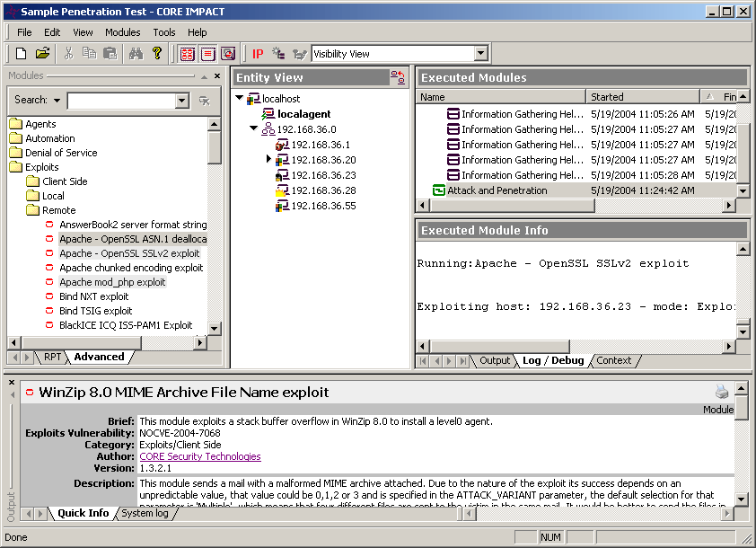Toggle the third panel view button in toolbar
The width and height of the screenshot is (756, 548).
click(x=227, y=54)
